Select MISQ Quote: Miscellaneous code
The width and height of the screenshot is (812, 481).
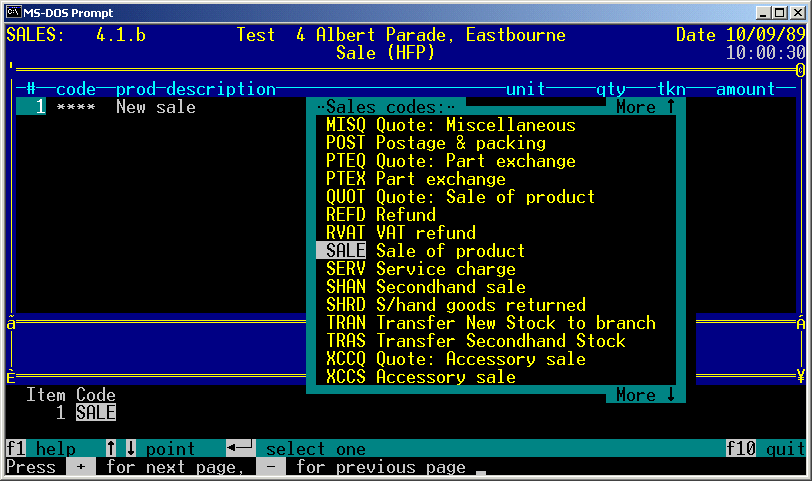pos(450,125)
